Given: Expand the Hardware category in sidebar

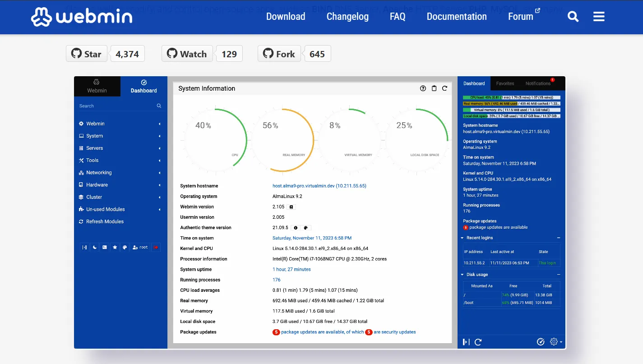Looking at the screenshot, I should coord(120,184).
